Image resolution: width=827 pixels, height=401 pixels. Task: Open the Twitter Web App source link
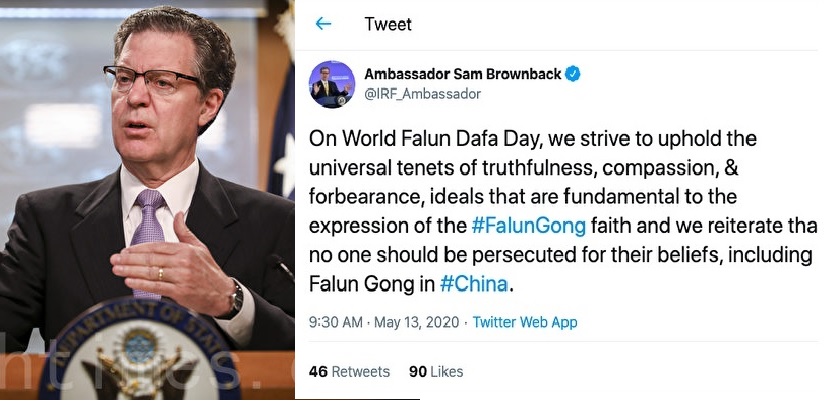525,323
